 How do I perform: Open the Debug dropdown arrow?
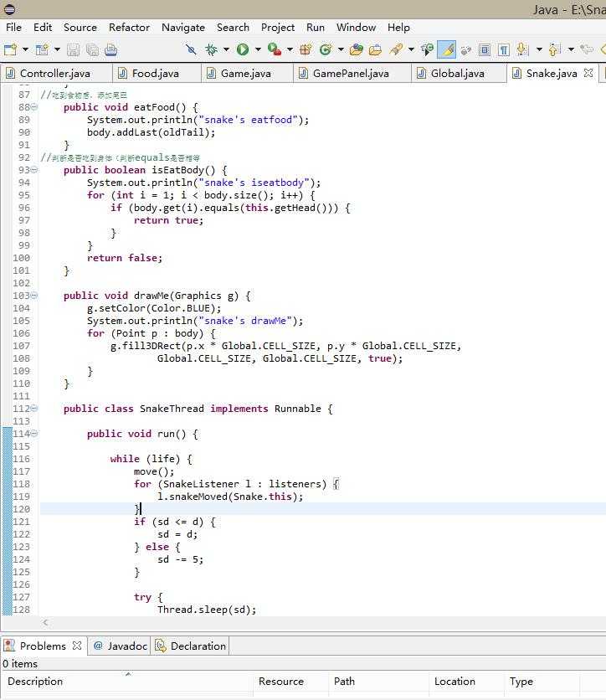point(226,49)
